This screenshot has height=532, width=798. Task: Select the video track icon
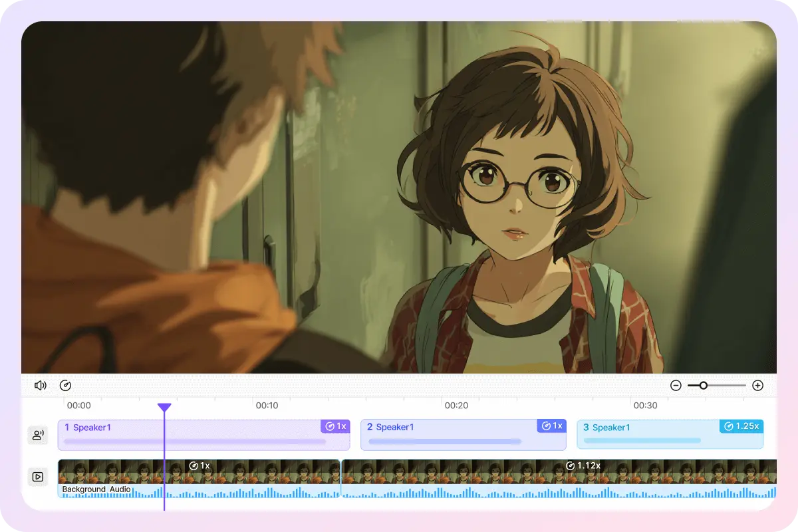pyautogui.click(x=38, y=477)
